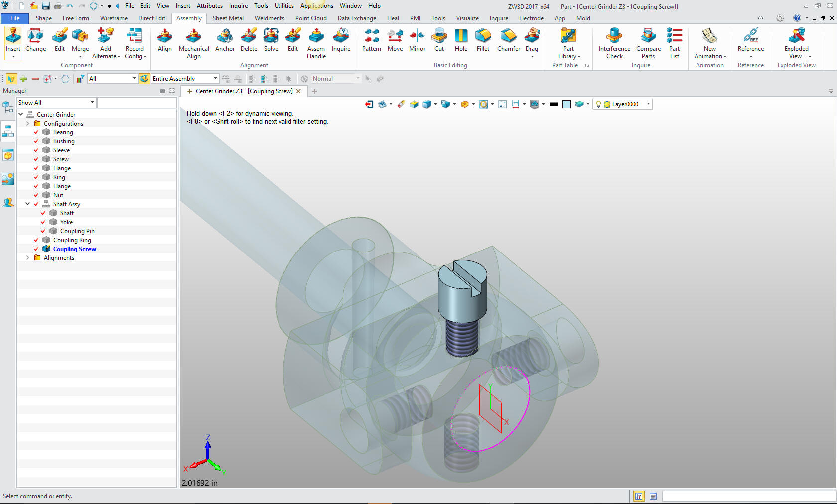
Task: Click the black color swatch in view toolbar
Action: pos(554,104)
